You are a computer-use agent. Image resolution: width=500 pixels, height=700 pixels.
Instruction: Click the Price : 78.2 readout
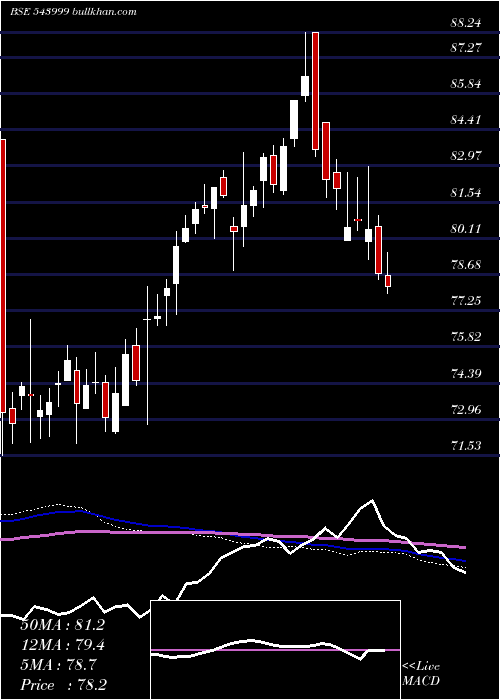tap(63, 685)
